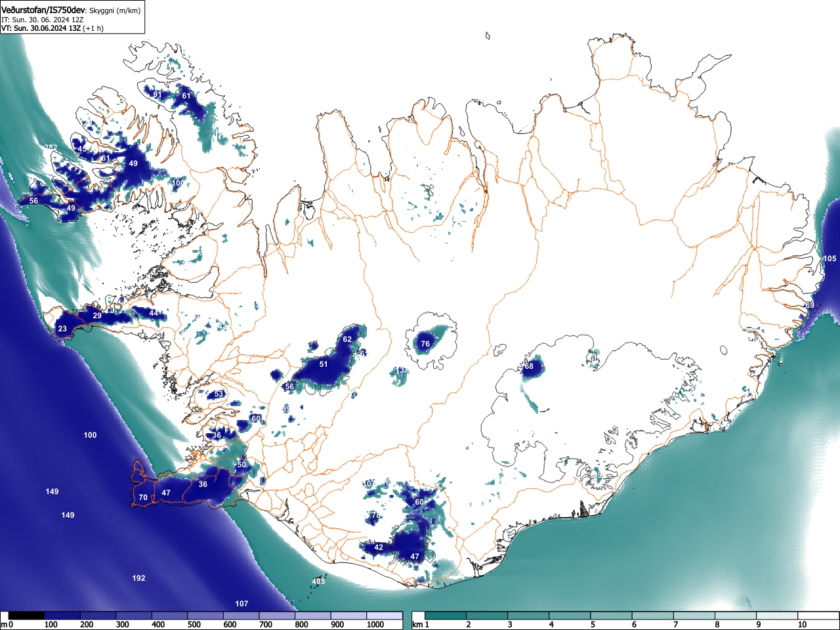Click the 5 tick on the kilometer legend
Screen dimensions: 840x630
[593, 625]
